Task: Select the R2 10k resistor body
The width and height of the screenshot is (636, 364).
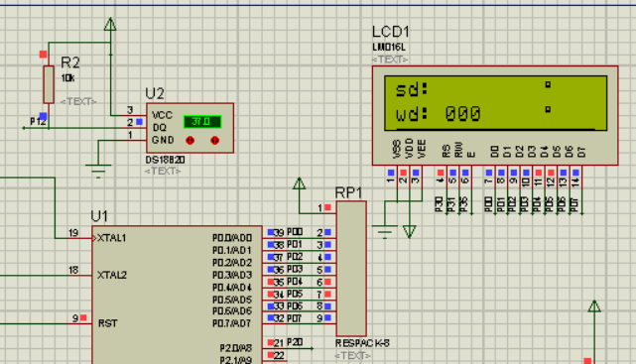Action: coord(49,84)
